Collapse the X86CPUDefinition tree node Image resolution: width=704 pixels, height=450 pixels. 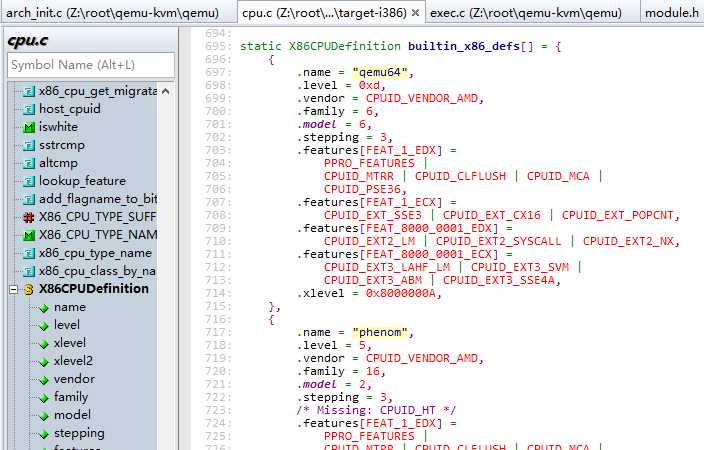[13, 289]
